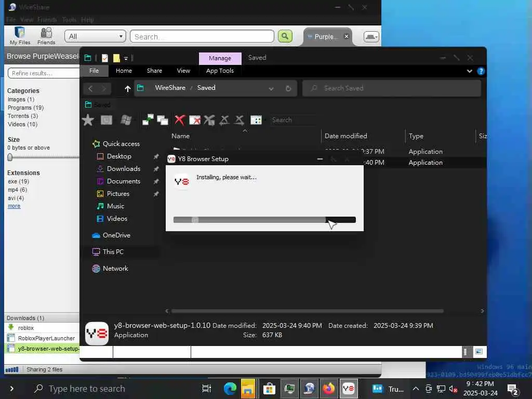
Task: Filter by mp4 (6) extension
Action: tap(17, 190)
